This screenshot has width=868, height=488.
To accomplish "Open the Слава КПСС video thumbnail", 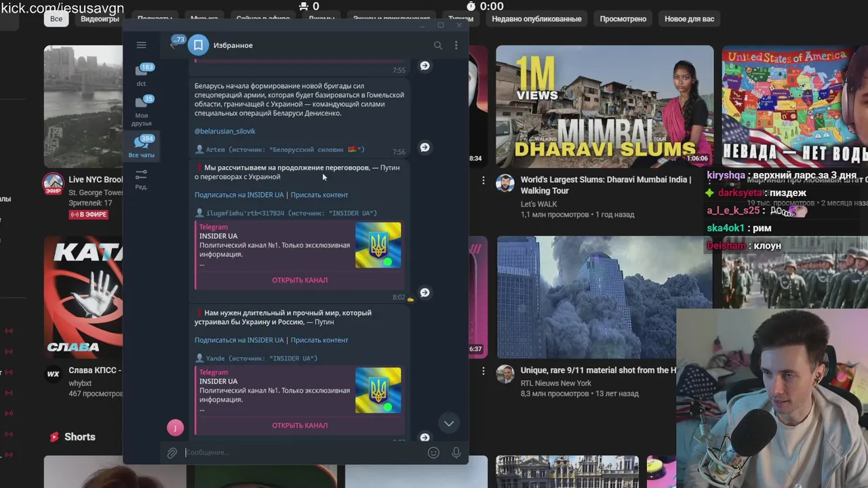I will (83, 297).
